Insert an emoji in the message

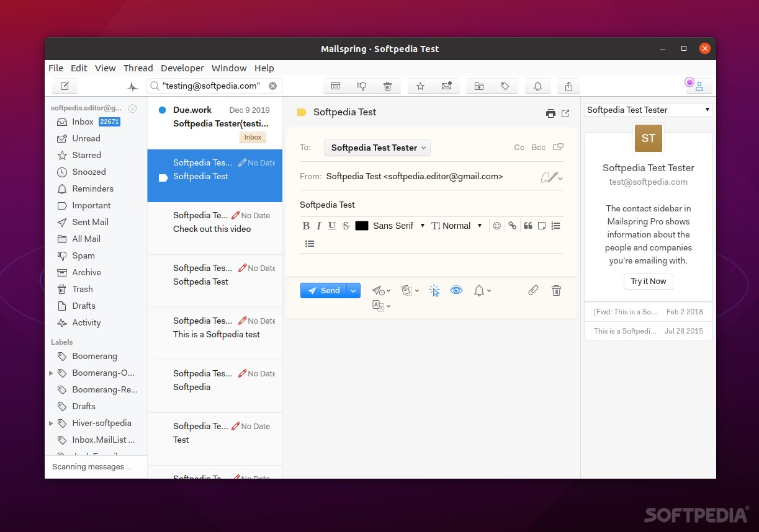click(497, 226)
